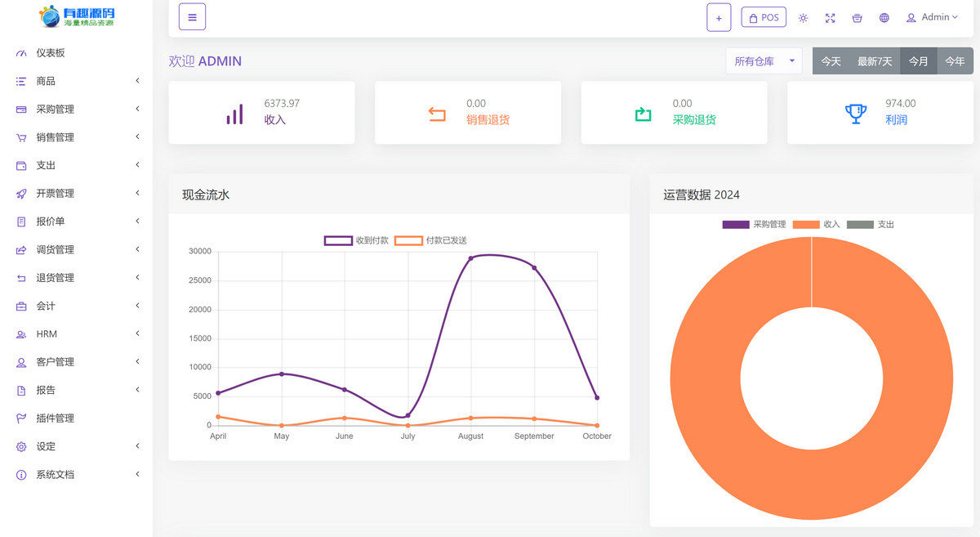Toggle fullscreen mode icon
The width and height of the screenshot is (980, 537).
coord(831,18)
